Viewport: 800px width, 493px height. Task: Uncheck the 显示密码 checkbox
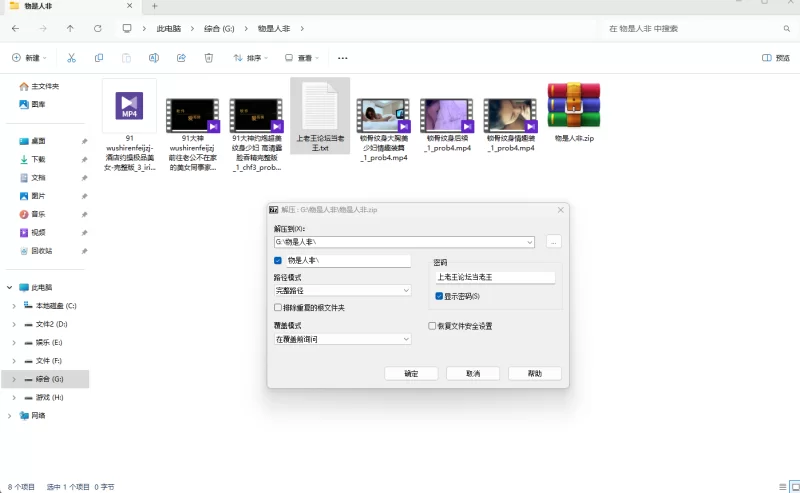tap(439, 296)
